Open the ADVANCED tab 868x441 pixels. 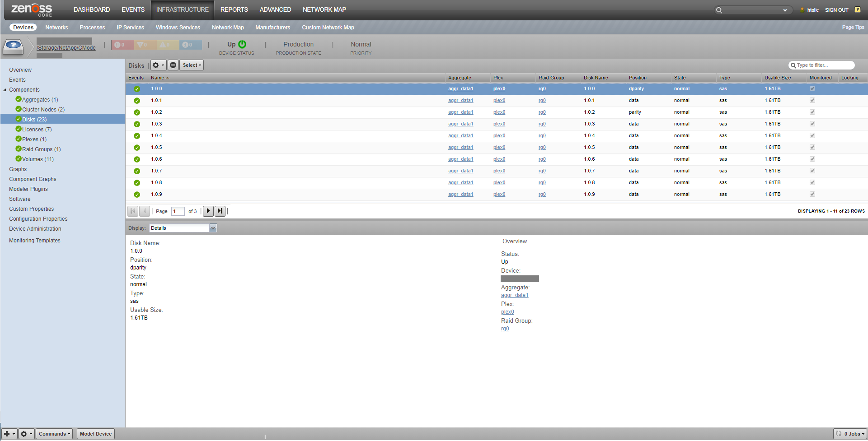pyautogui.click(x=275, y=9)
